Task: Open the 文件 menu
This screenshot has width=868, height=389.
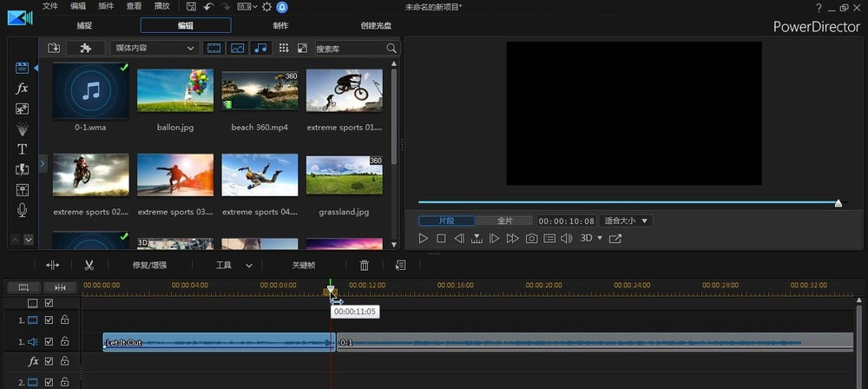Action: coord(50,7)
